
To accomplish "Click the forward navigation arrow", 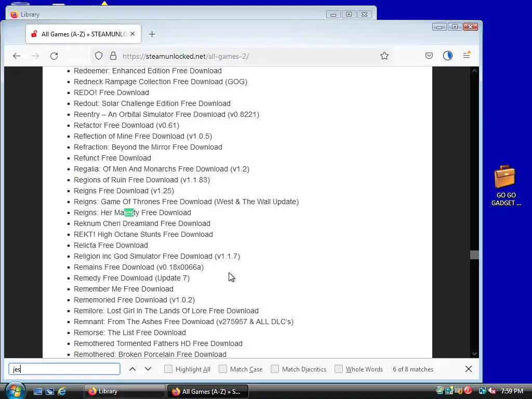I will point(35,56).
